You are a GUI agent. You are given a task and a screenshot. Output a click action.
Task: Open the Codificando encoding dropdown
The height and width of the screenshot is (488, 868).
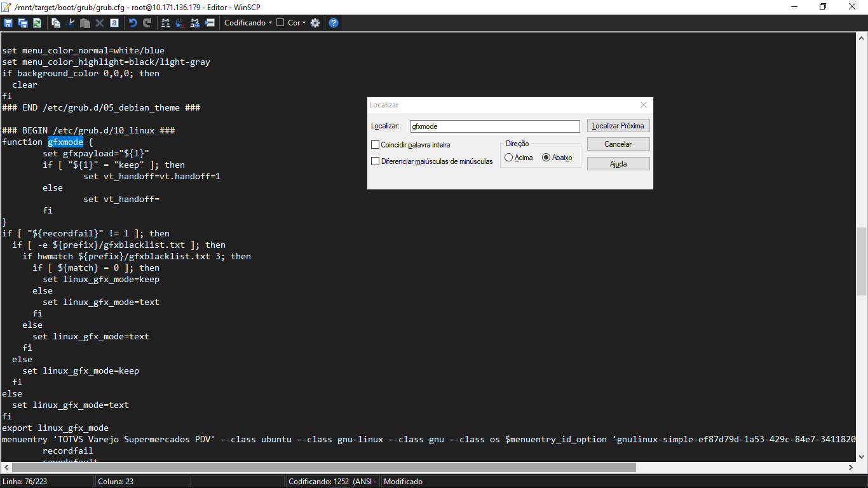click(x=248, y=23)
